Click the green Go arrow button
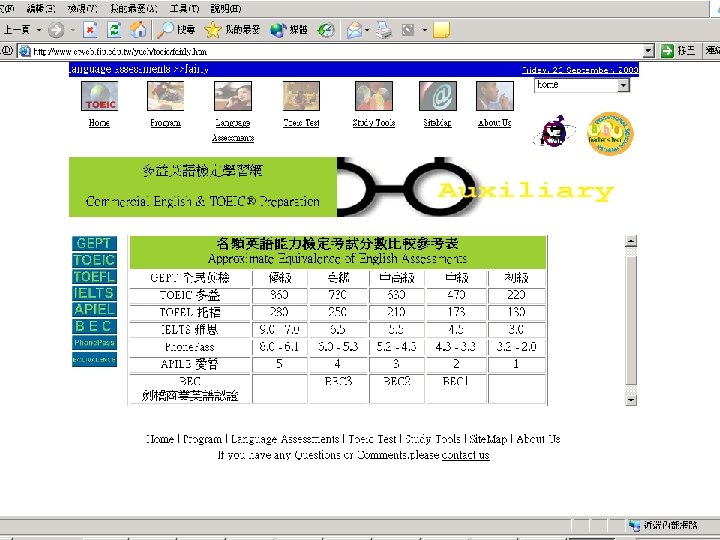This screenshot has width=720, height=540. coord(667,51)
